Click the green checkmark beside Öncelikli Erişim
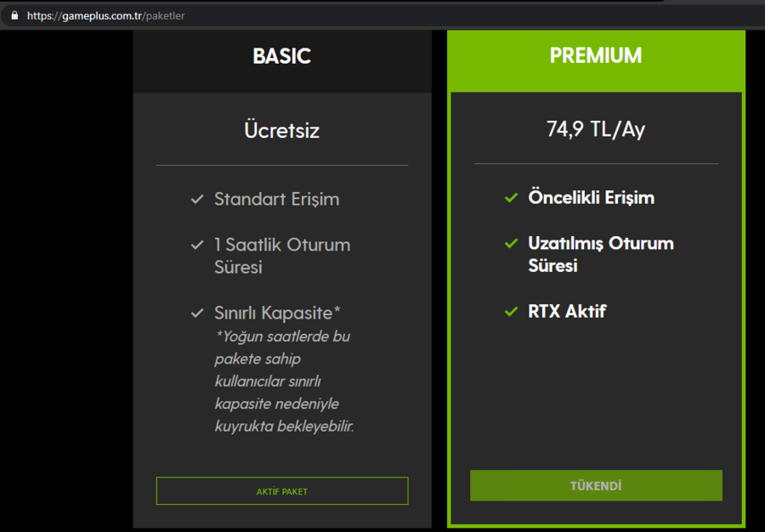The image size is (765, 532). pos(511,198)
